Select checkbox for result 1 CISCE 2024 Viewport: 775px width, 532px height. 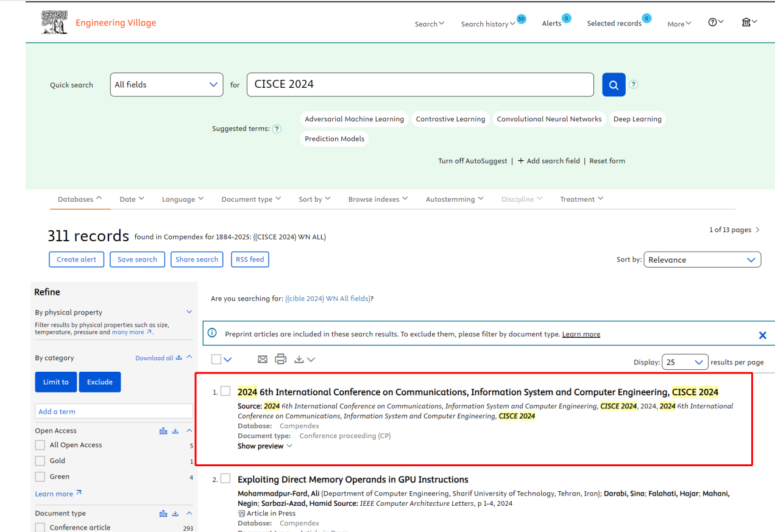(225, 391)
